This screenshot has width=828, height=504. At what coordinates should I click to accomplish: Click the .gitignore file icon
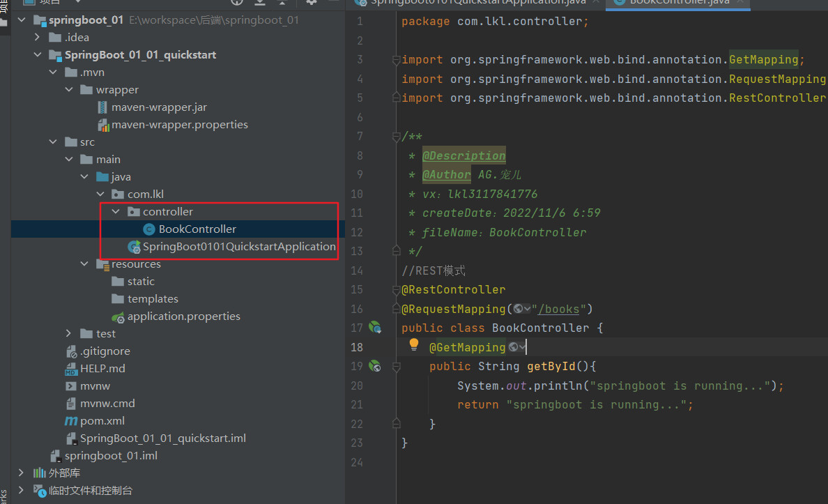[x=71, y=351]
